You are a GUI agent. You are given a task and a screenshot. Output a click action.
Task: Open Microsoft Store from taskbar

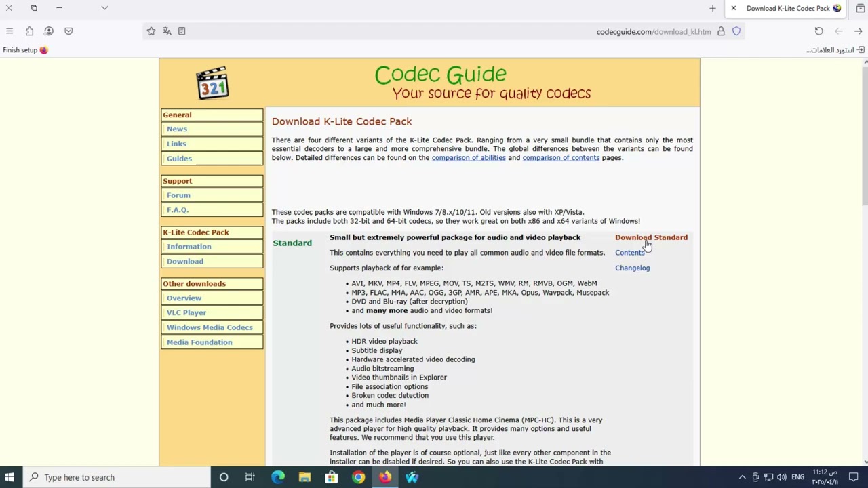[331, 477]
